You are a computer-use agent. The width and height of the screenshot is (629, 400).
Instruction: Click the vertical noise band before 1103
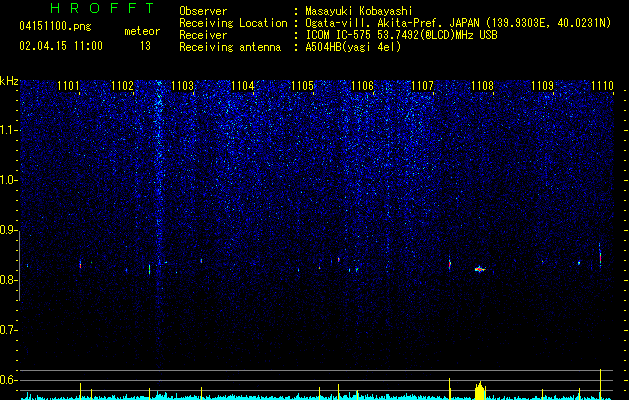tap(159, 225)
